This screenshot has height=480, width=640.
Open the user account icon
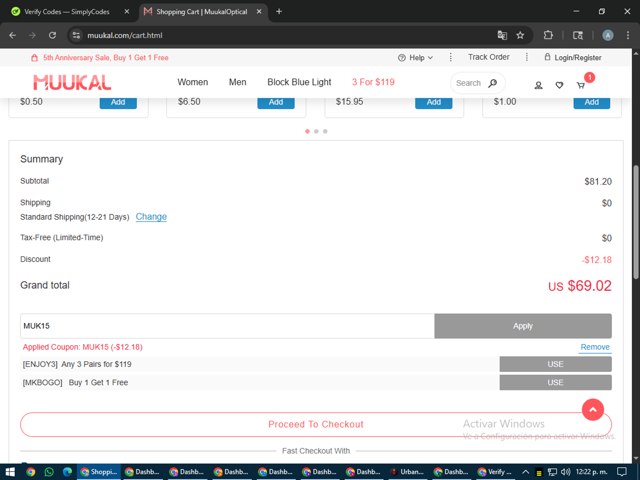point(538,85)
